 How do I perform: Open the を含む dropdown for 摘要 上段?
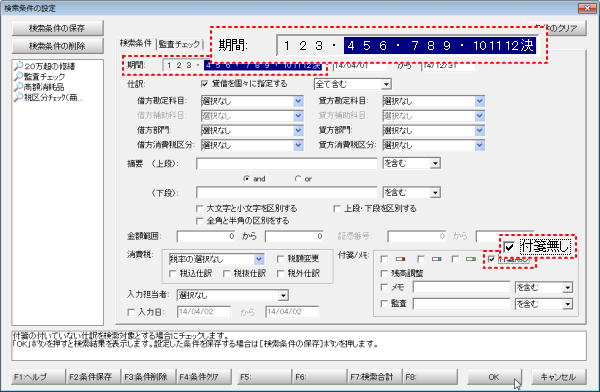tap(435, 163)
